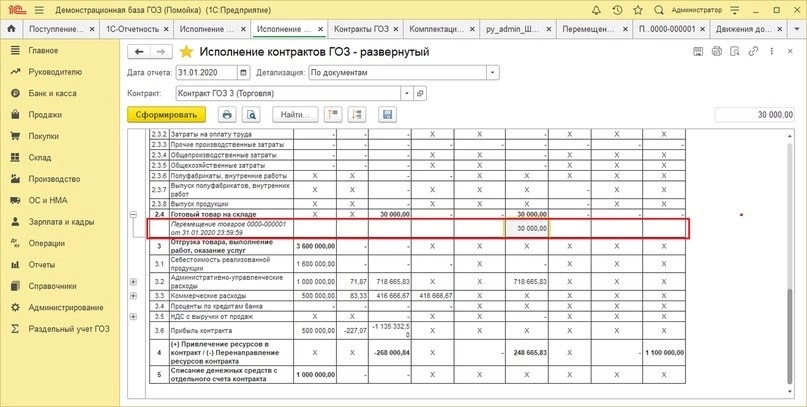The height and width of the screenshot is (407, 807).
Task: Get link to report chain icon
Action: [x=753, y=51]
